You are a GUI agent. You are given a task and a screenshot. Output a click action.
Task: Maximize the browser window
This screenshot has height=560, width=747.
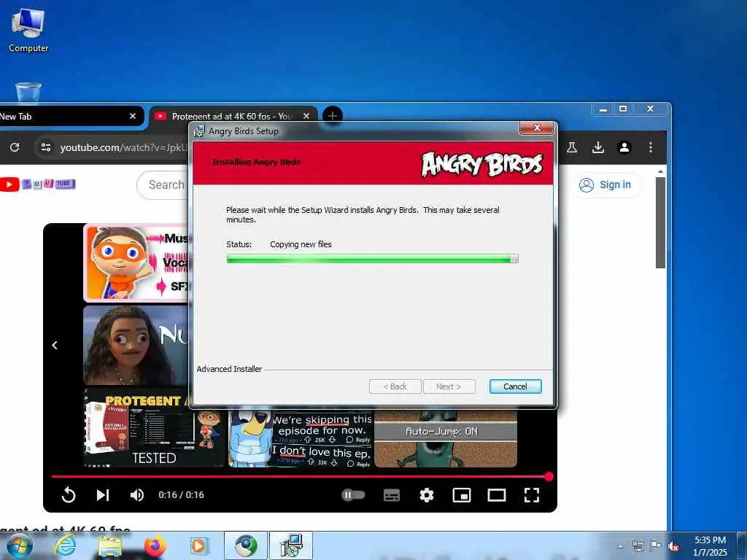[623, 109]
